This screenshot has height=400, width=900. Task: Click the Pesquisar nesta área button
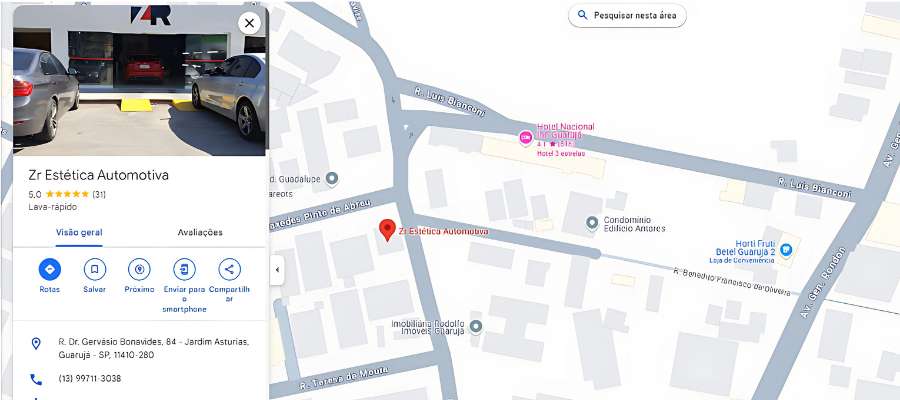pos(627,15)
